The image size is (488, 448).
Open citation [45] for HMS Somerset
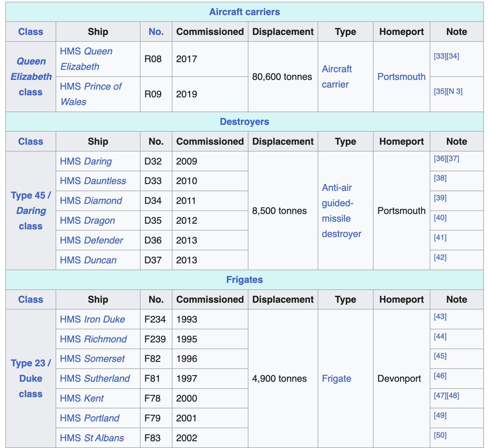(x=440, y=356)
